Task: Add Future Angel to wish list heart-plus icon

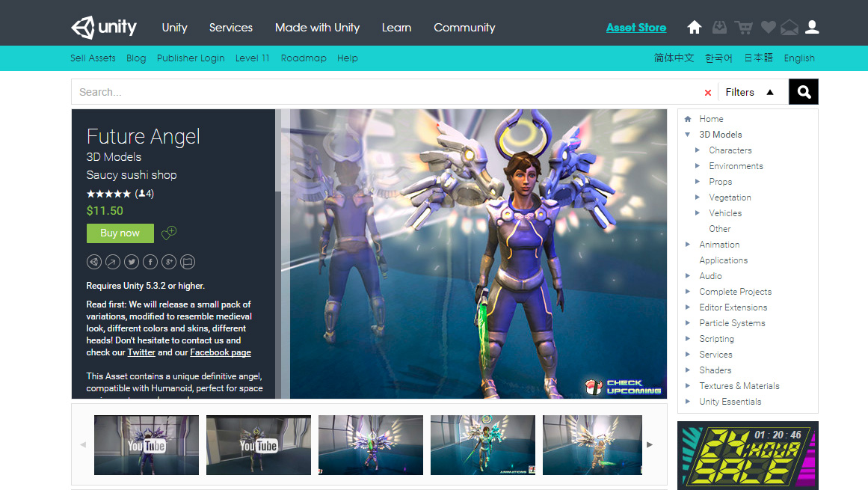Action: (169, 233)
